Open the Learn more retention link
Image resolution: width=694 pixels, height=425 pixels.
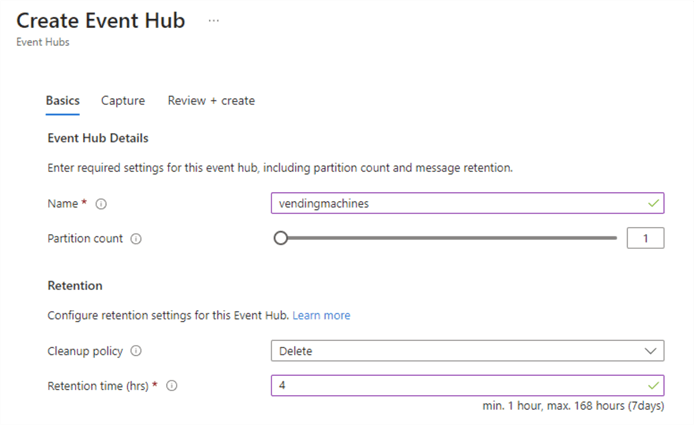321,315
